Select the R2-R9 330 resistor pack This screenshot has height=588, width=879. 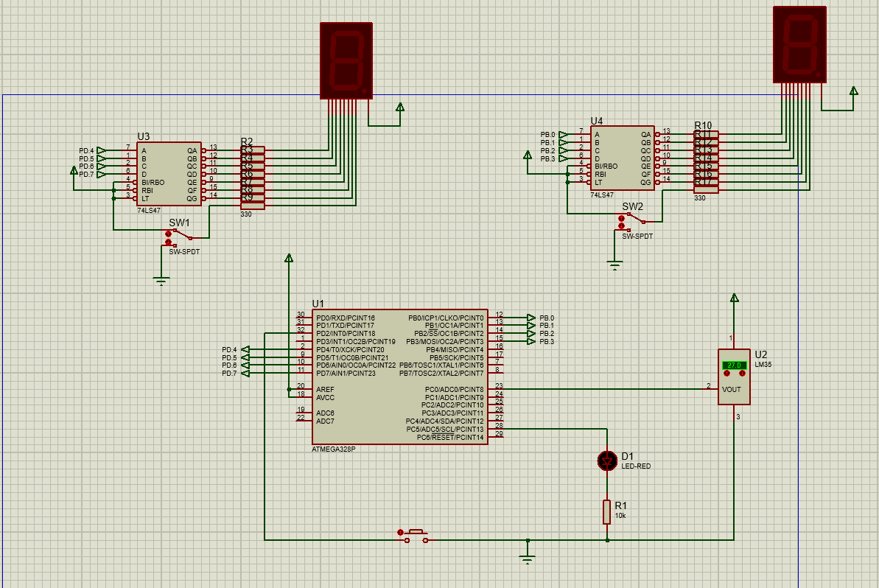click(x=253, y=178)
